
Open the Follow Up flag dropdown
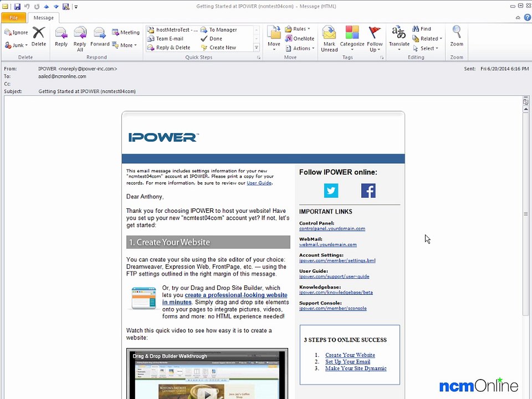(x=375, y=39)
